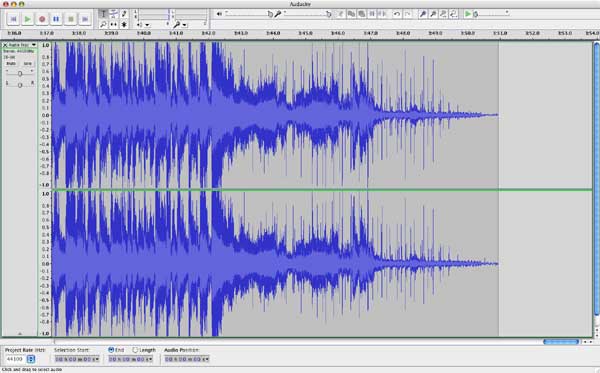Image resolution: width=600 pixels, height=373 pixels.
Task: Select the End radio button
Action: coord(111,350)
